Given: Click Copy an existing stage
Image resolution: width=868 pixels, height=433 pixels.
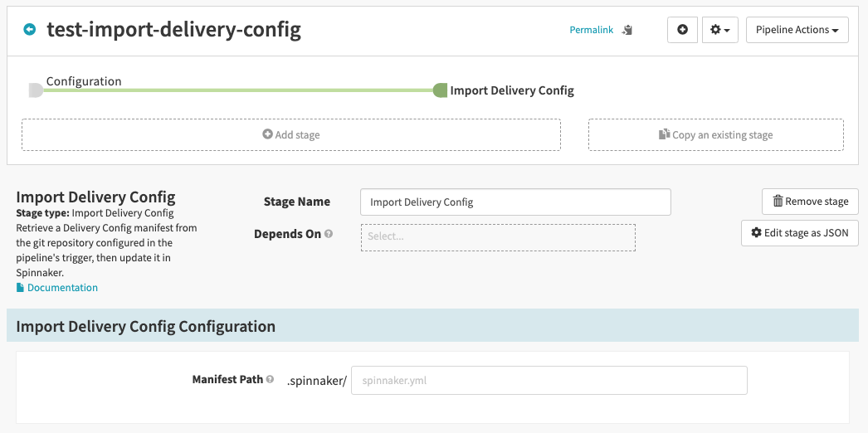Looking at the screenshot, I should click(x=715, y=134).
